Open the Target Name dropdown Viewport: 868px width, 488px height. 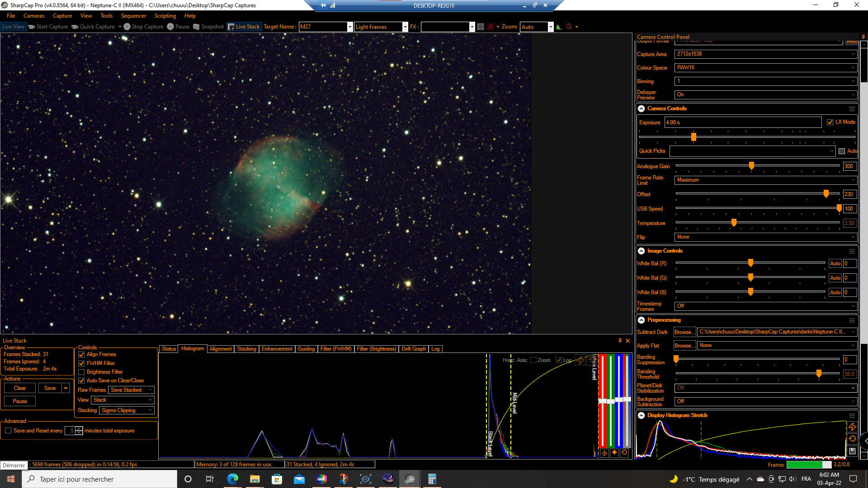coord(350,27)
